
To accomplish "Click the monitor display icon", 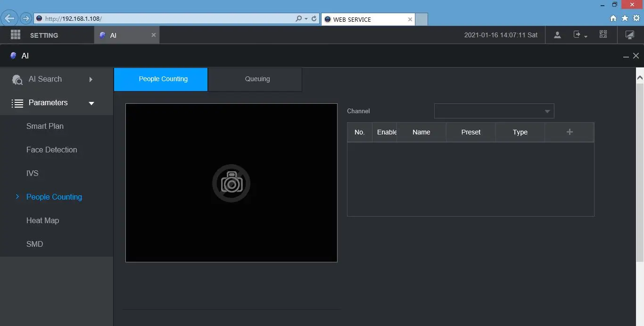I will [630, 35].
